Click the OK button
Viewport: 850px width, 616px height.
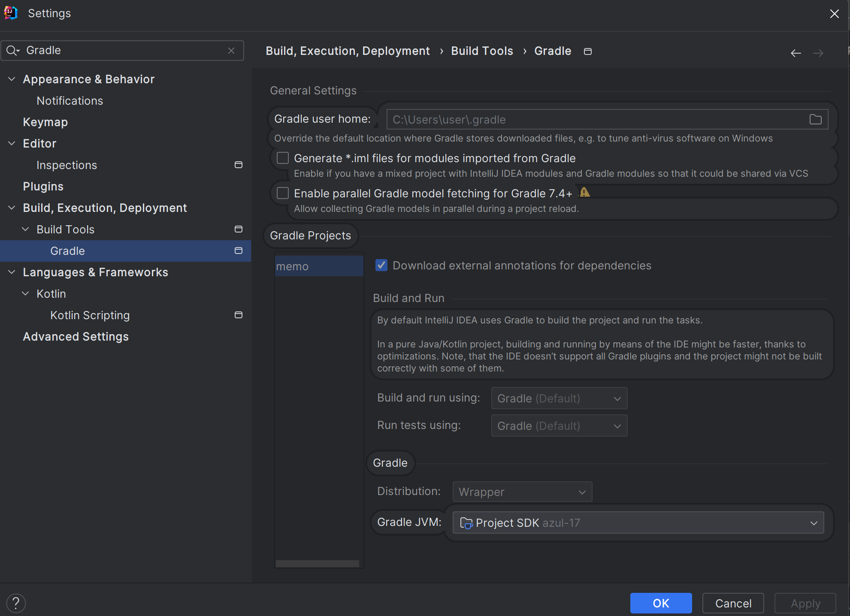pos(661,603)
